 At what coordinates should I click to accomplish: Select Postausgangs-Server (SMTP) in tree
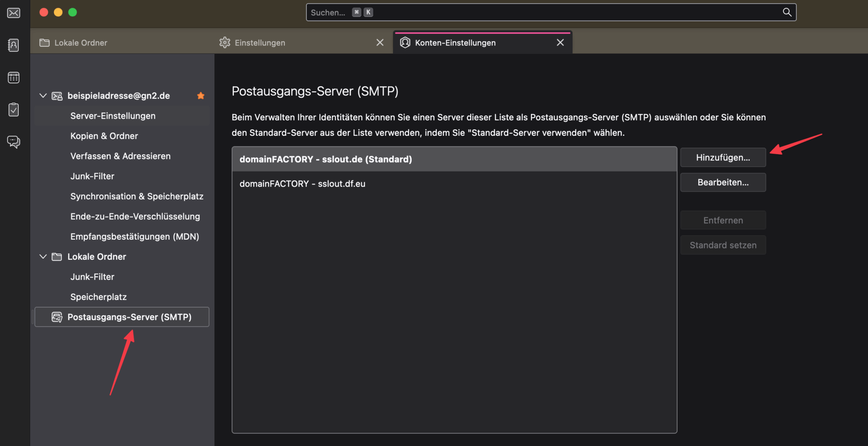point(122,317)
